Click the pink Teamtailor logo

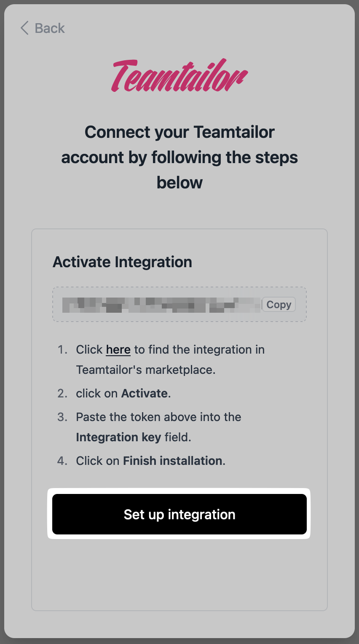coord(179,76)
